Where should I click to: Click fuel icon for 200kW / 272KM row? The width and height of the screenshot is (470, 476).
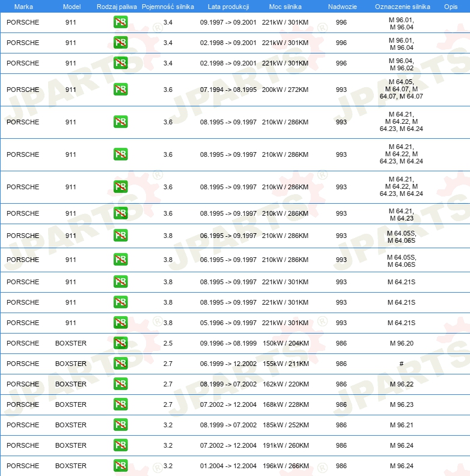pyautogui.click(x=121, y=90)
